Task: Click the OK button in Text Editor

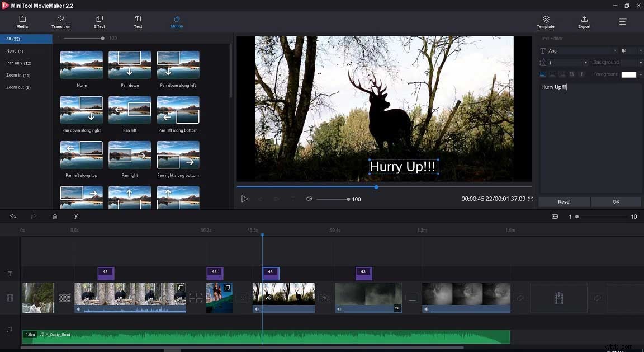Action: 615,201
